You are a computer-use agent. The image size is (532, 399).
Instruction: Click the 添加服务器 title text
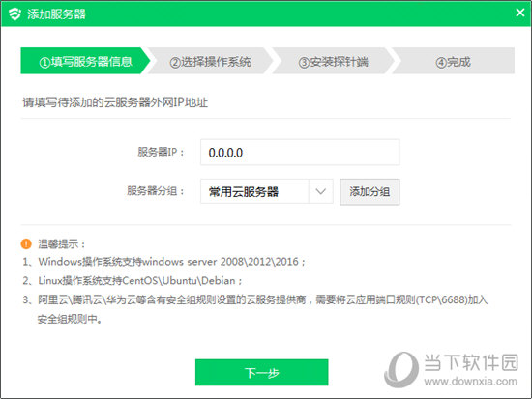pyautogui.click(x=57, y=14)
